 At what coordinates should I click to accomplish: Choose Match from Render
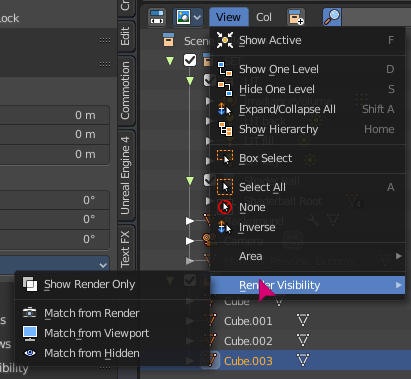(112, 313)
